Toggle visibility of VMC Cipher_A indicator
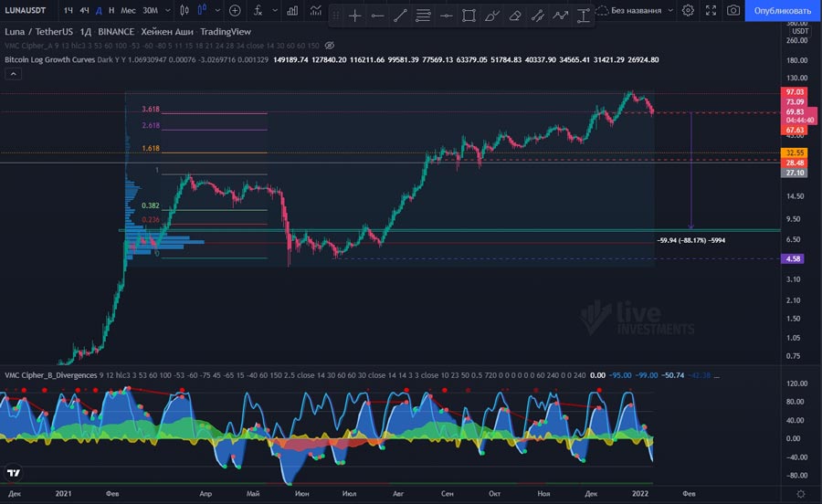Image resolution: width=822 pixels, height=504 pixels. (x=329, y=45)
